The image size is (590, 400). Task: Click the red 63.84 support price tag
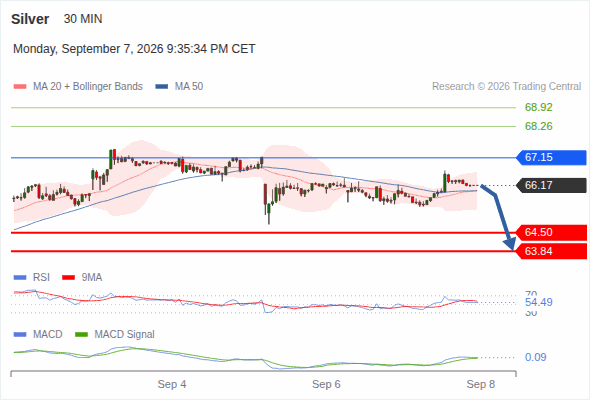[x=551, y=251]
